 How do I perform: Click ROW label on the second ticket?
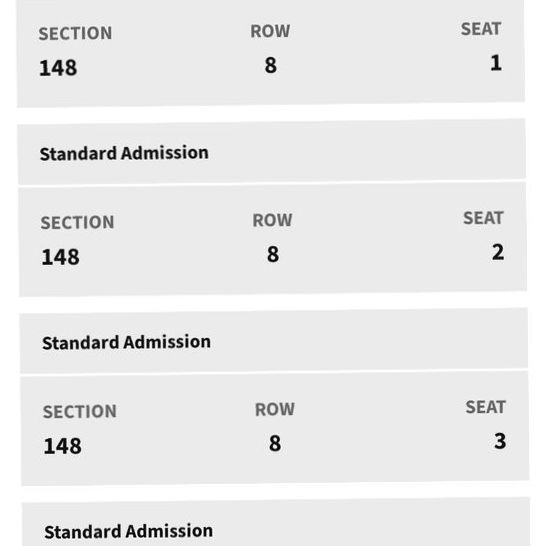(272, 220)
